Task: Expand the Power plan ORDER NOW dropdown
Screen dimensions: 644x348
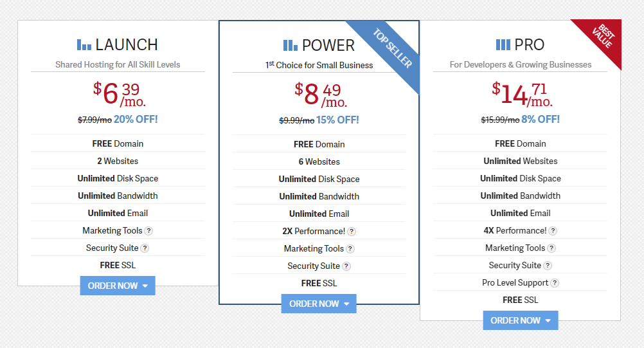Action: [x=319, y=304]
